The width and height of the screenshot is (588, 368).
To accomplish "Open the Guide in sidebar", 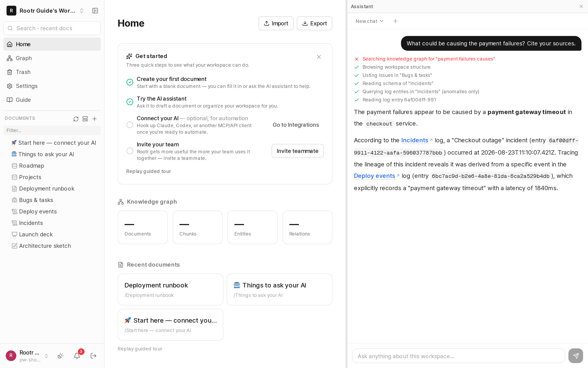I will pos(52,100).
